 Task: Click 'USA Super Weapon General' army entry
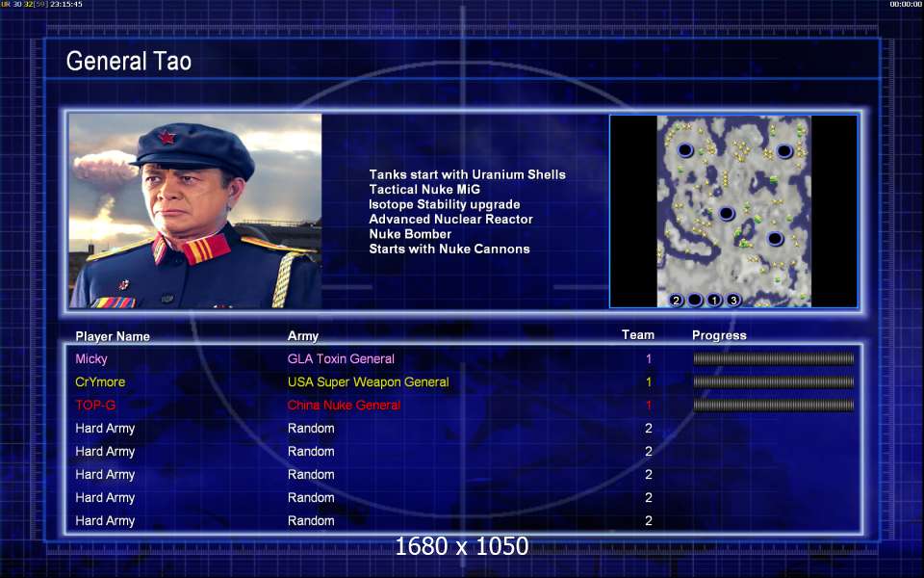coord(369,381)
